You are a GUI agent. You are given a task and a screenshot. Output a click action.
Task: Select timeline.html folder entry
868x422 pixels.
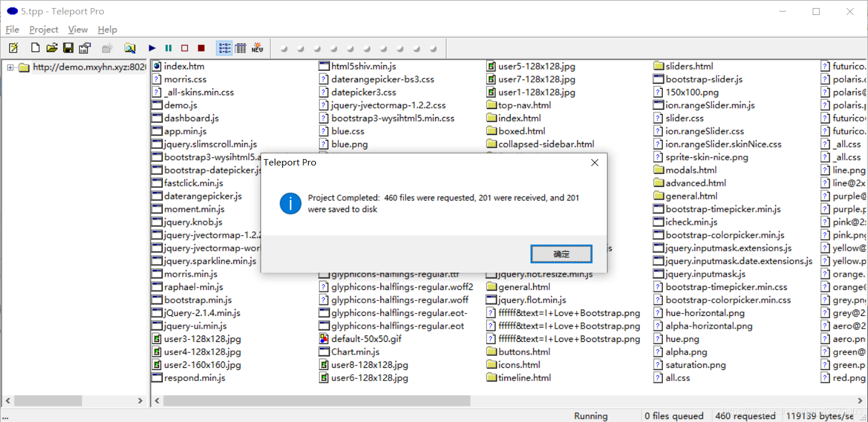tap(519, 378)
